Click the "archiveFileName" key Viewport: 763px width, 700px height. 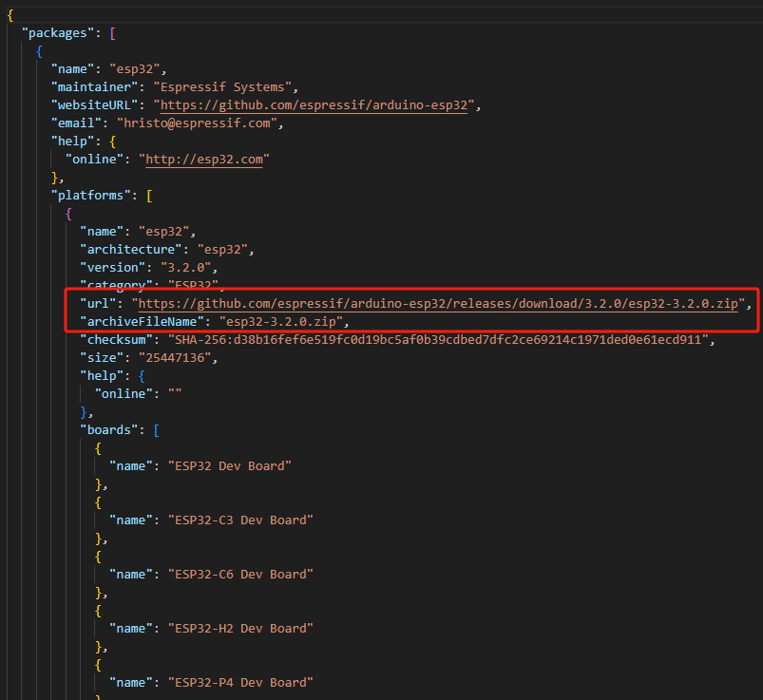tap(143, 322)
